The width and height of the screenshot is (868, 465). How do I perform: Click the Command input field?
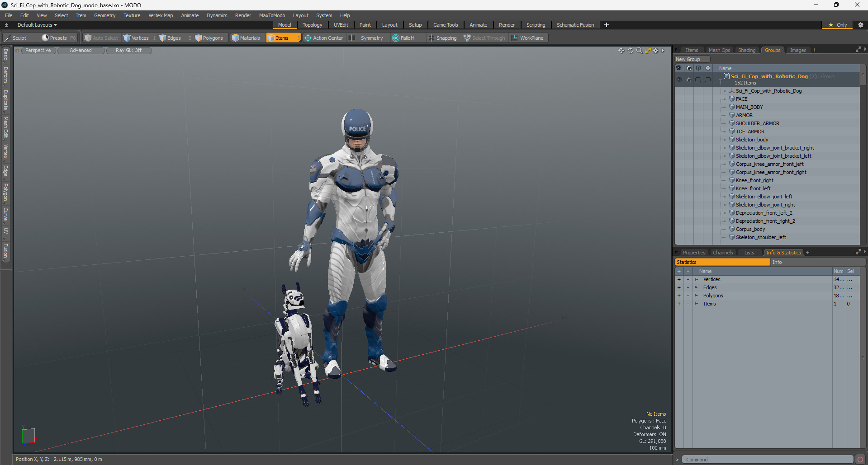point(767,460)
